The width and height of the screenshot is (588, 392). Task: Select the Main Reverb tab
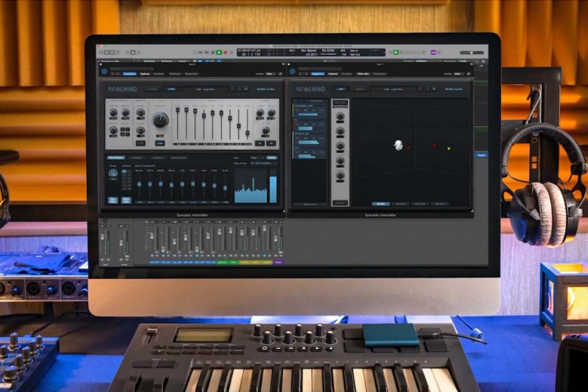[x=116, y=158]
